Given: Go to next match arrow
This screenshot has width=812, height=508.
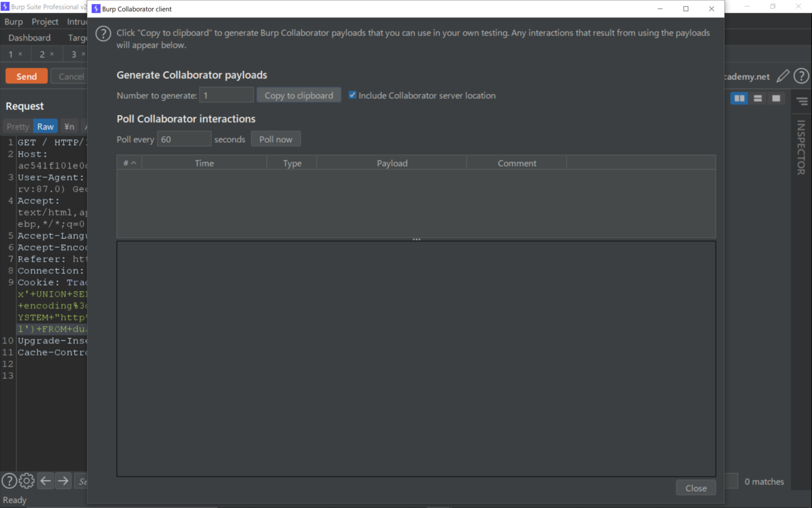Looking at the screenshot, I should tap(63, 481).
